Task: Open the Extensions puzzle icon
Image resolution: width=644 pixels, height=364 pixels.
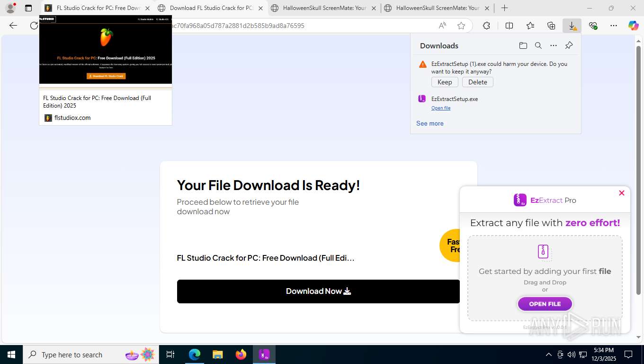Action: pyautogui.click(x=486, y=26)
